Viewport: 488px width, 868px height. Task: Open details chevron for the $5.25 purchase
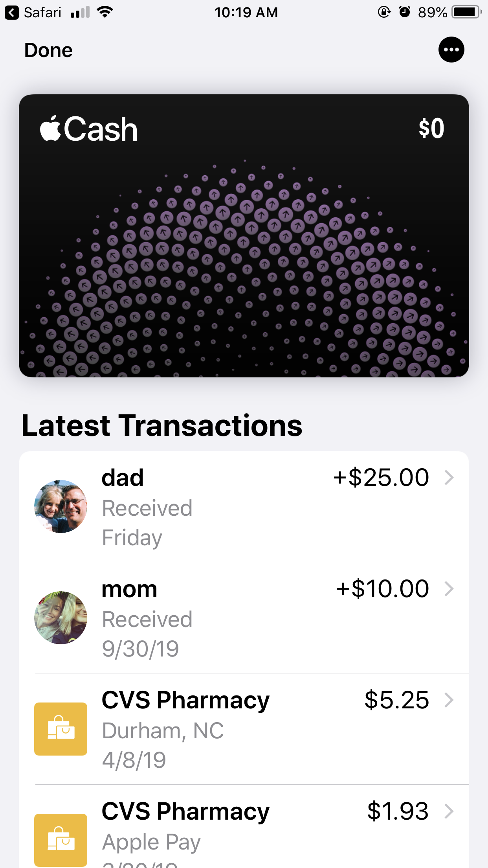pyautogui.click(x=449, y=700)
